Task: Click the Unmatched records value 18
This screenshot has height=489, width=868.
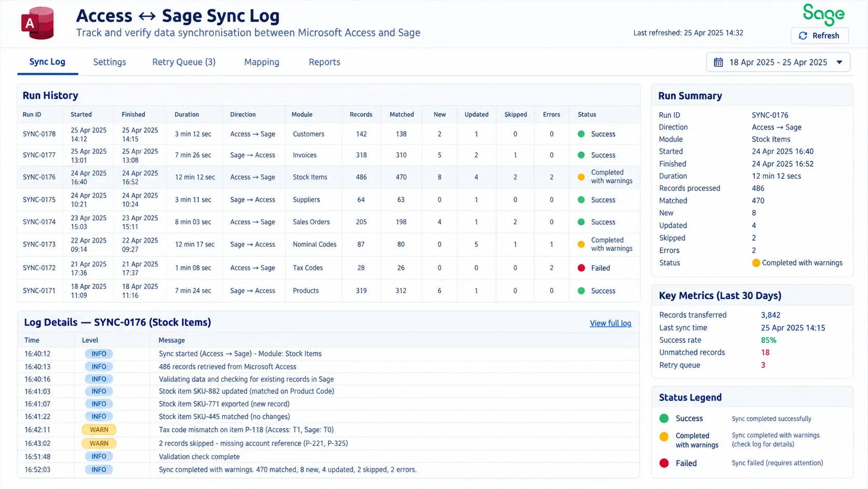Action: click(765, 353)
